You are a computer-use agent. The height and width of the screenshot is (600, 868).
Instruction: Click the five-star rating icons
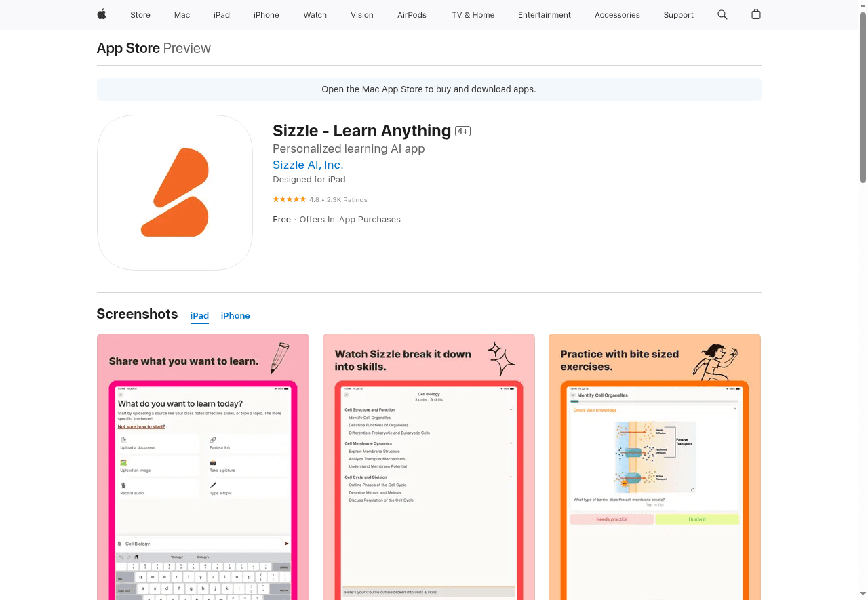tap(289, 200)
